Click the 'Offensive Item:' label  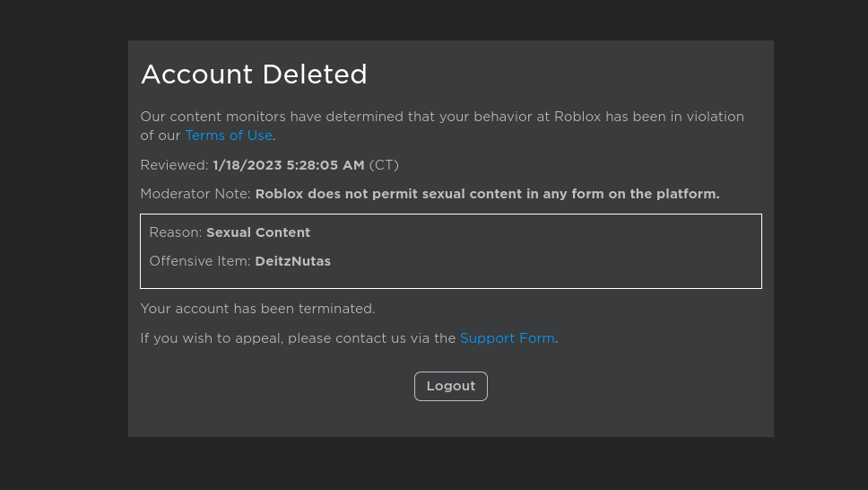click(x=199, y=261)
